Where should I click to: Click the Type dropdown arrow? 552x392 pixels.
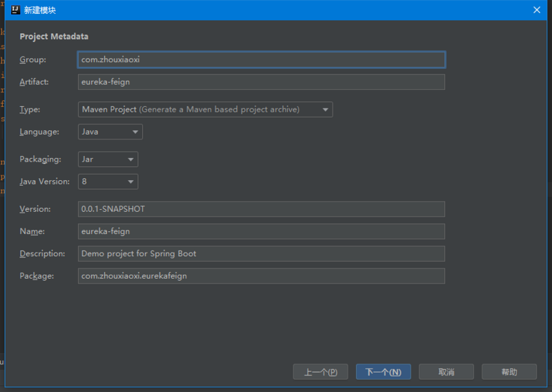(325, 109)
